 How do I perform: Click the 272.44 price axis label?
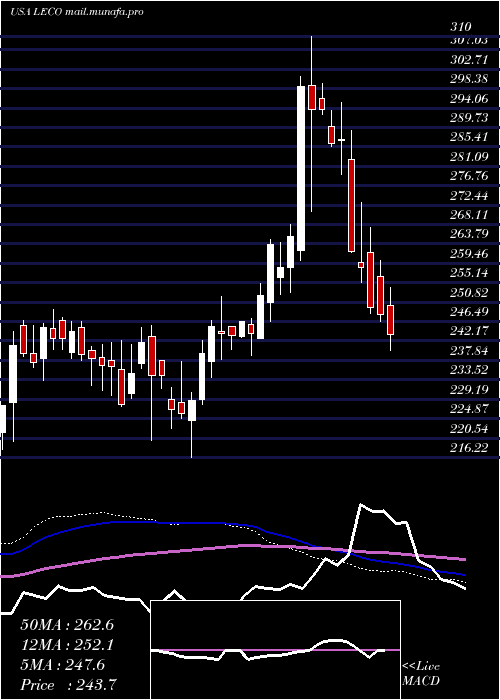[x=469, y=195]
